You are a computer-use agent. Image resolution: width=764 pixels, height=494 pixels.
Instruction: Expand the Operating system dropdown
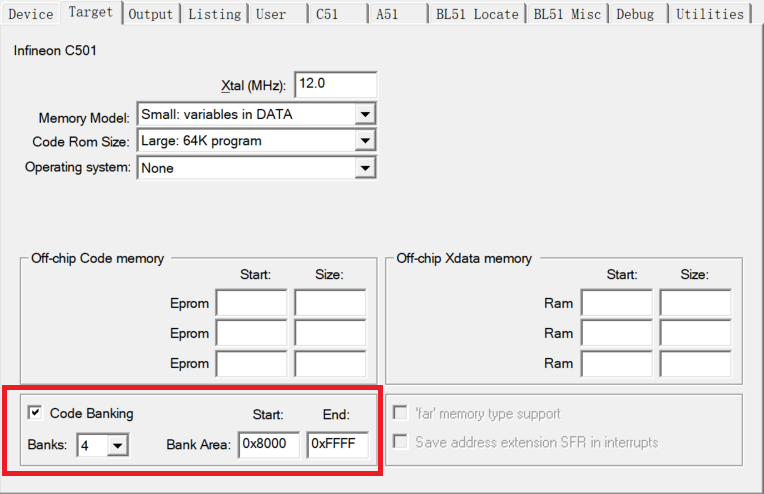(x=365, y=168)
